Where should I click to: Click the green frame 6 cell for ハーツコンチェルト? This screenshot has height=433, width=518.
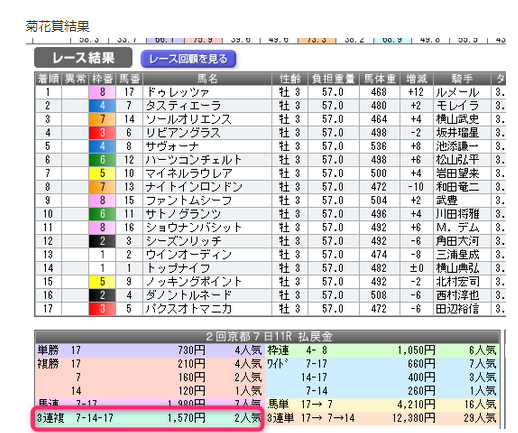pyautogui.click(x=102, y=160)
